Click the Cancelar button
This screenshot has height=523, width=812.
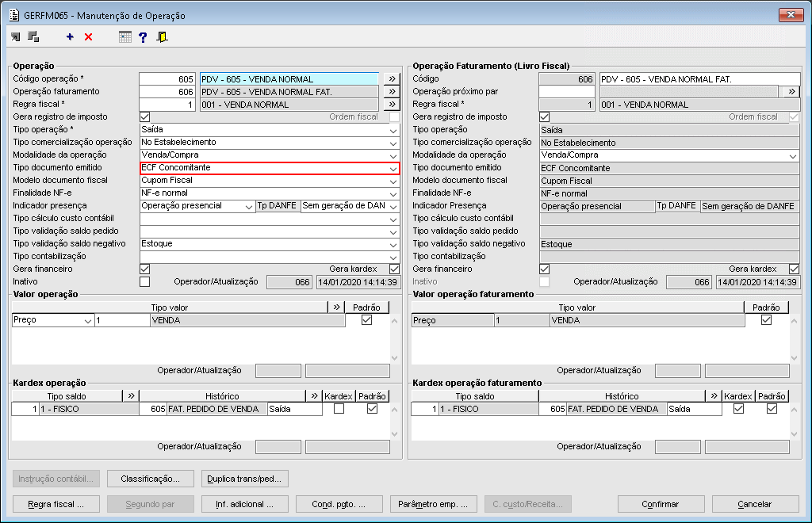pyautogui.click(x=755, y=504)
